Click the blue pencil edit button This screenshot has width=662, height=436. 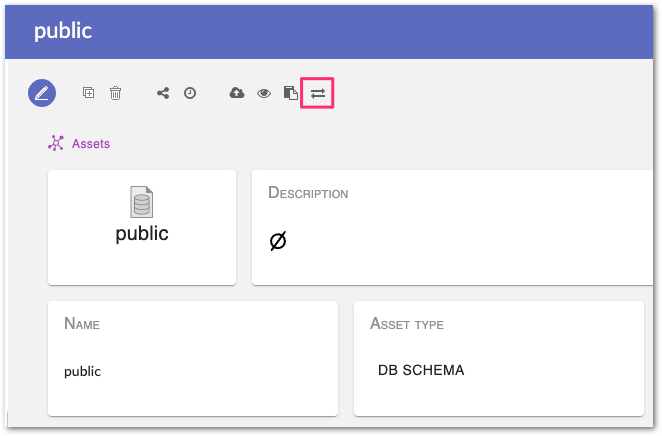42,93
